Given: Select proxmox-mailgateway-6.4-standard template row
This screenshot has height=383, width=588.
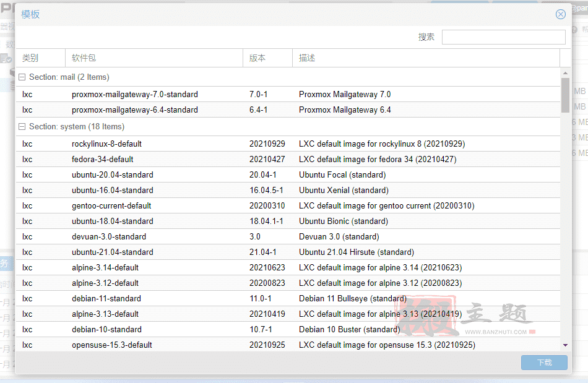Looking at the screenshot, I should tap(288, 110).
